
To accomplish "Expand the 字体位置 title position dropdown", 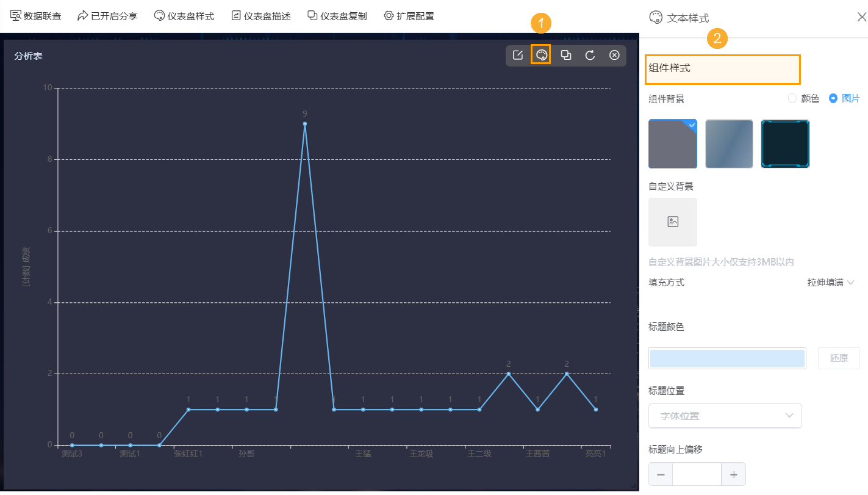I will pos(725,416).
